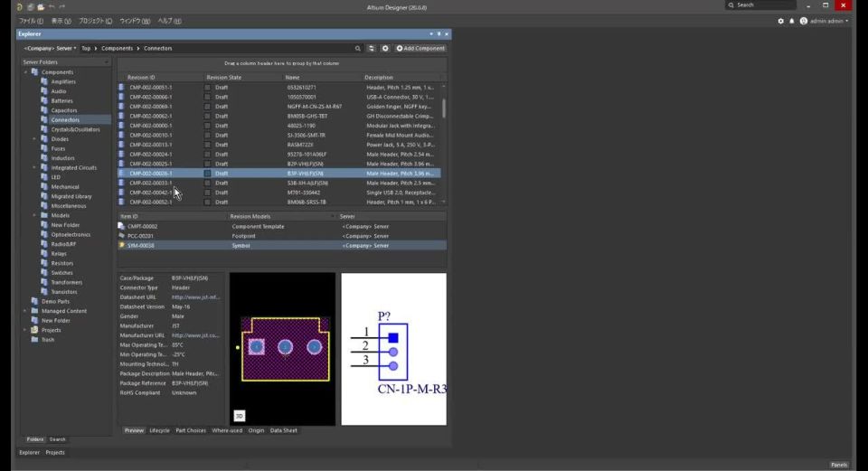Toggle checkbox in CMP-002-00051-1 row
The image size is (868, 471).
click(x=208, y=88)
